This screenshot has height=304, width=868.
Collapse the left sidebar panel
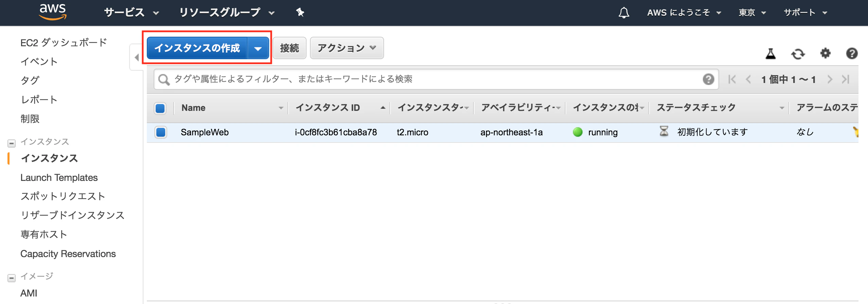pyautogui.click(x=137, y=57)
